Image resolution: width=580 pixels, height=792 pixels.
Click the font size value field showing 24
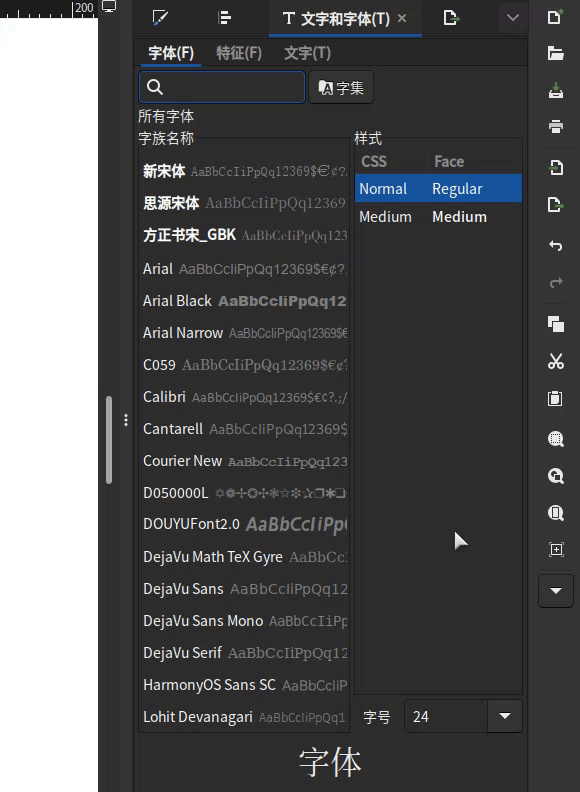point(446,716)
